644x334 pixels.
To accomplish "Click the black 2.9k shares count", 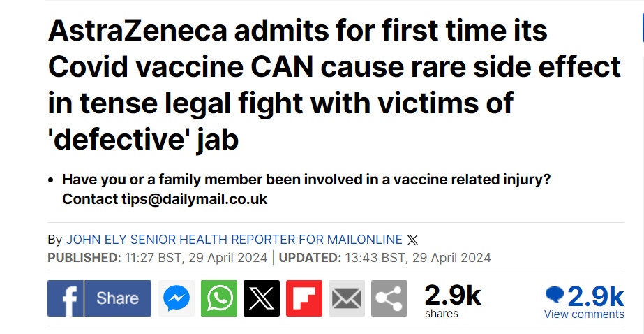I will click(453, 295).
